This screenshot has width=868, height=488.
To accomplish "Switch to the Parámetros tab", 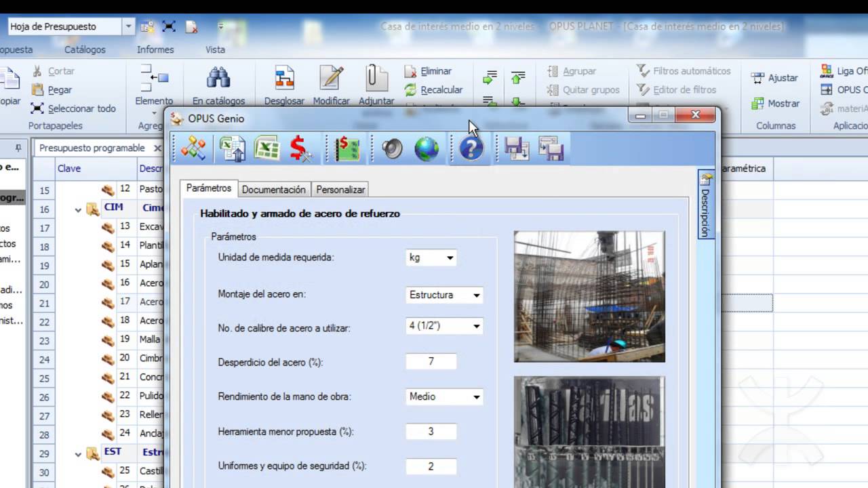I will 209,188.
